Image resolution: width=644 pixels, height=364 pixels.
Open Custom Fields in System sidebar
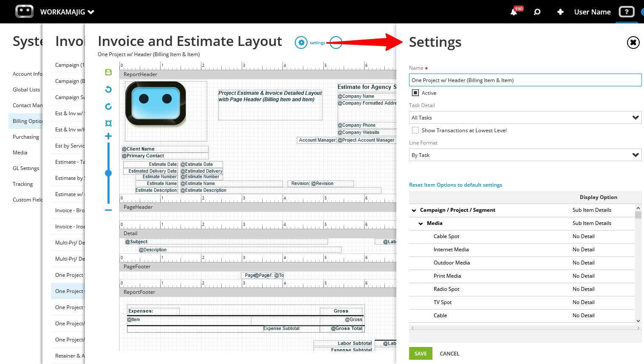coord(28,200)
